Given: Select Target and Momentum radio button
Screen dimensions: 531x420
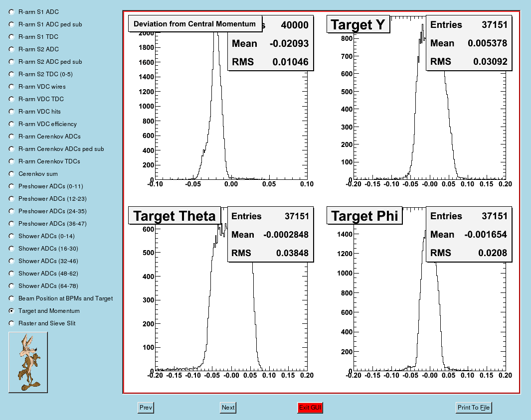Looking at the screenshot, I should click(x=11, y=311).
